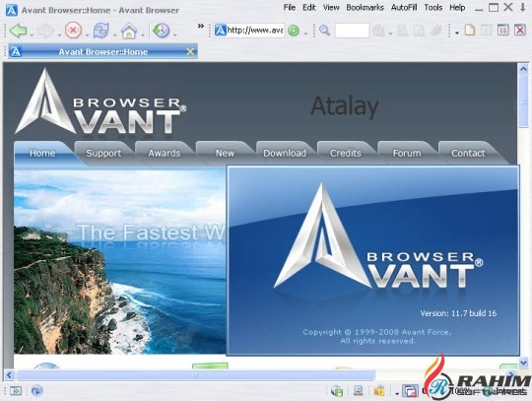Click the Avant splash screen with version info
The image size is (532, 401).
373,260
